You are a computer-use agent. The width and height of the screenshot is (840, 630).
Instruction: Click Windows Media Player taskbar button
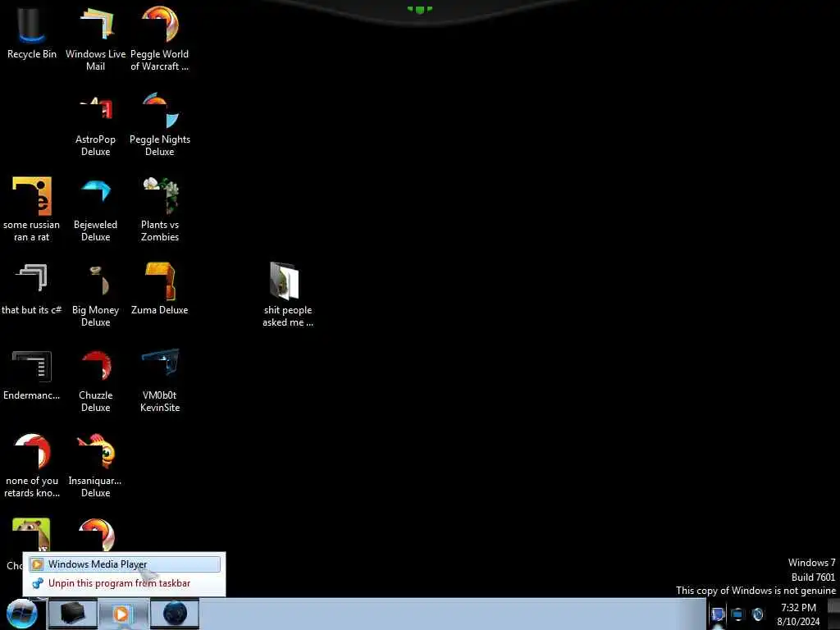pyautogui.click(x=123, y=614)
